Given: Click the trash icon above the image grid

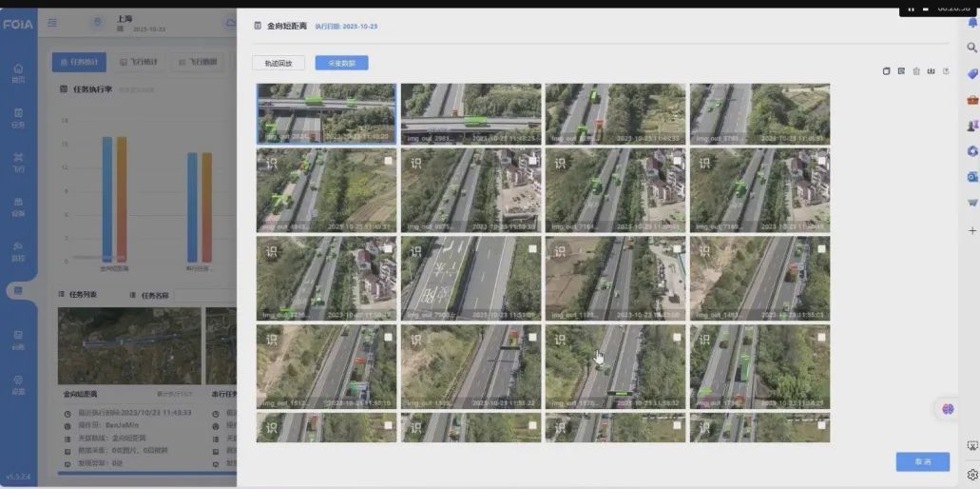Looking at the screenshot, I should (x=916, y=71).
